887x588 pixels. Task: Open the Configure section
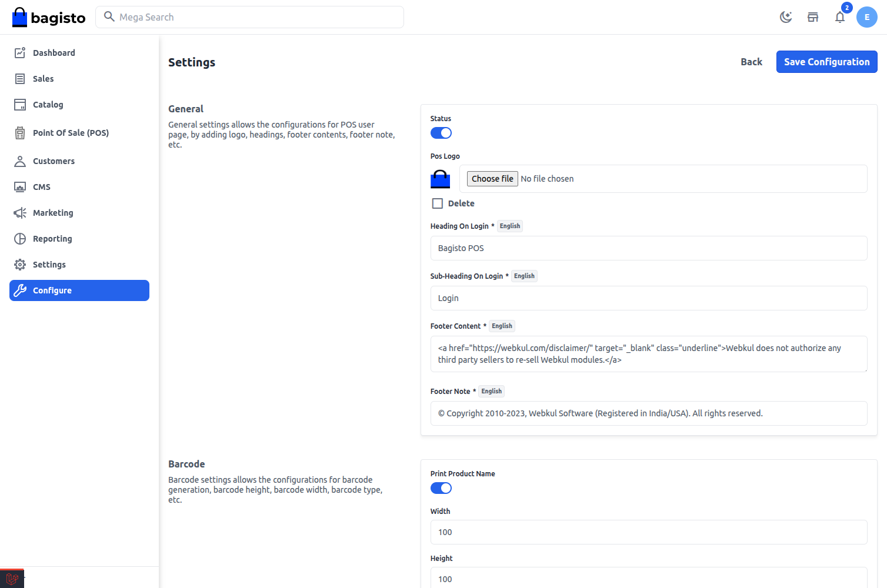coord(79,290)
